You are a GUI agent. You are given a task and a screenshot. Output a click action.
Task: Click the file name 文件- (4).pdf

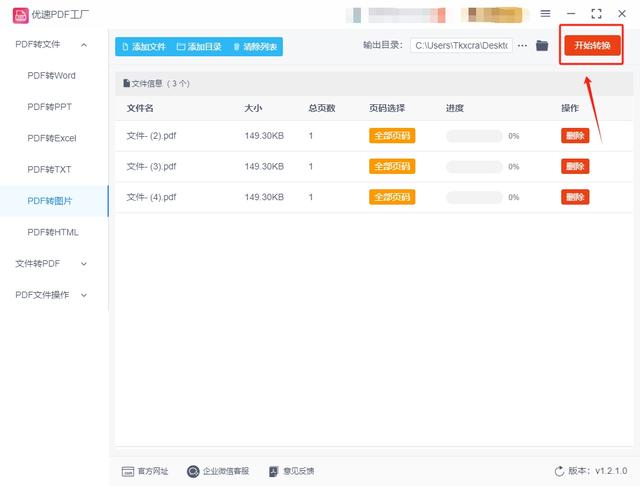coord(151,198)
